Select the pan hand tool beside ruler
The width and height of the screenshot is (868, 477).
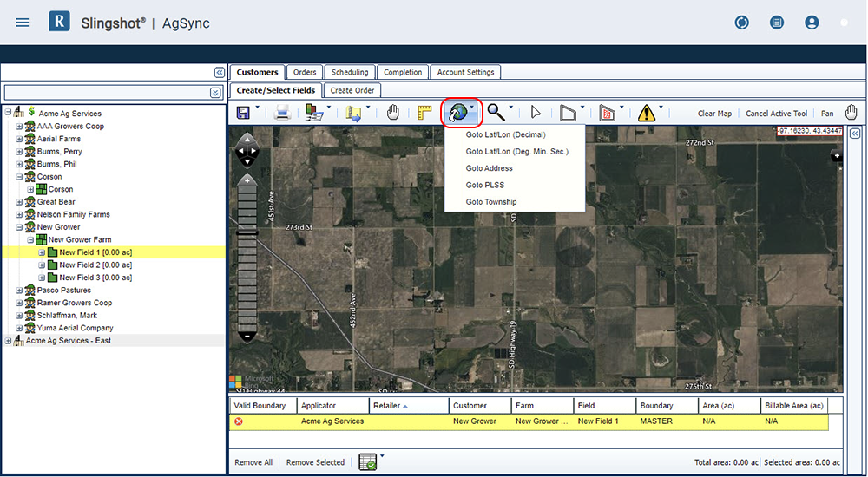tap(392, 113)
